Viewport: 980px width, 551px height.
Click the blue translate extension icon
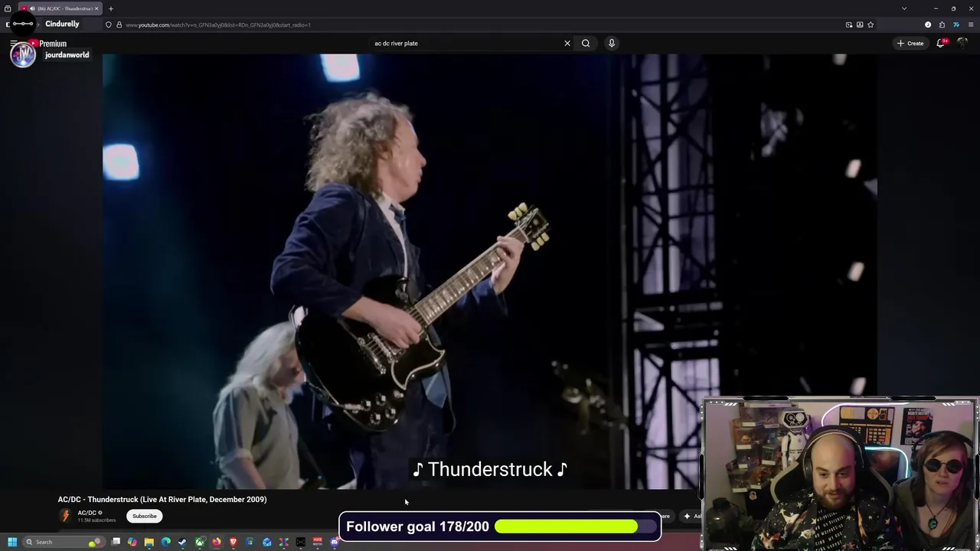[x=956, y=24]
